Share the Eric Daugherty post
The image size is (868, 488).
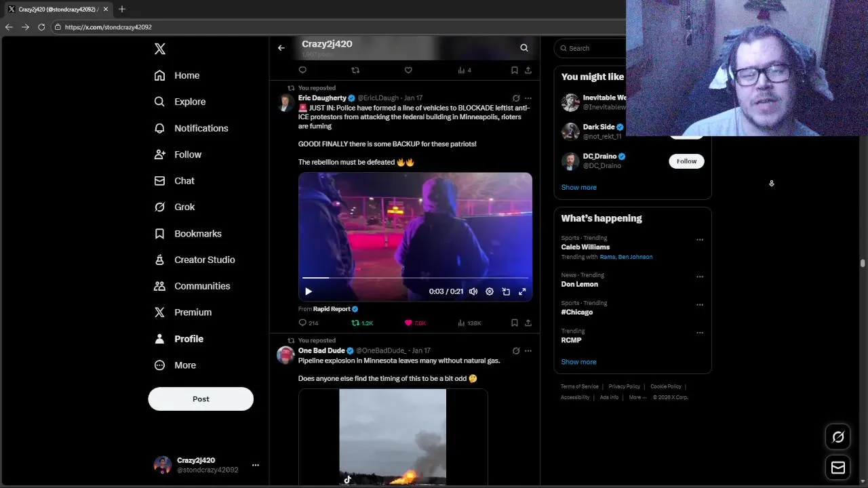point(528,323)
